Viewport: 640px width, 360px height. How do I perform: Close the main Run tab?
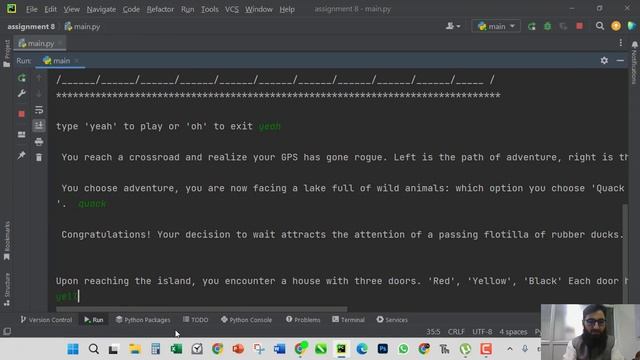pos(77,60)
